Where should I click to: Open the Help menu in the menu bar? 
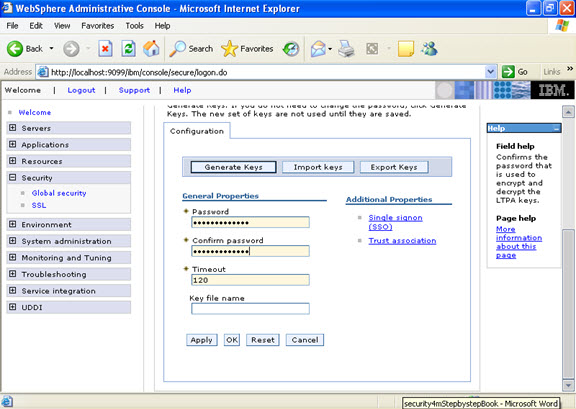coord(162,26)
